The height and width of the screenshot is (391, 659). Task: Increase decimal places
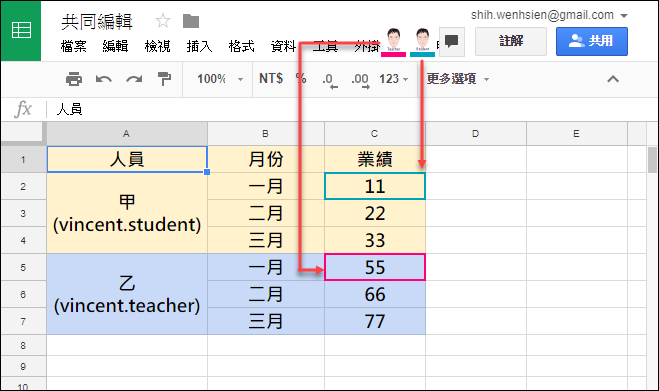[x=360, y=79]
